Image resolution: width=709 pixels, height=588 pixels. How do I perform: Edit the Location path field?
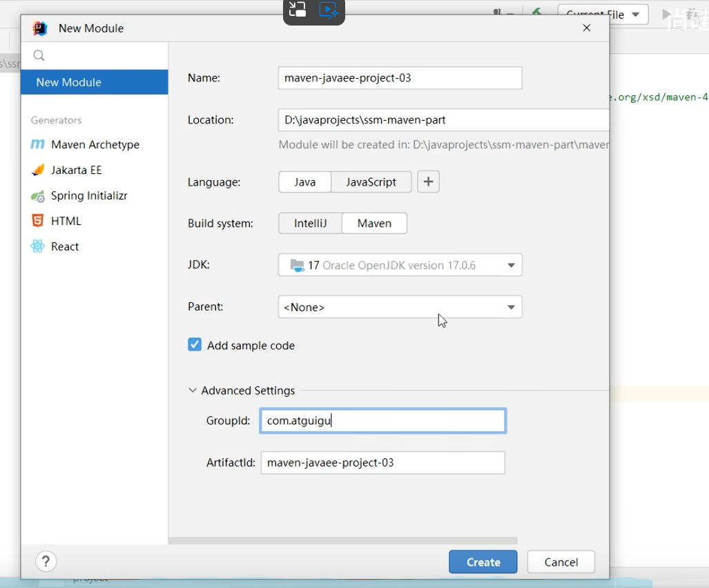tap(444, 120)
